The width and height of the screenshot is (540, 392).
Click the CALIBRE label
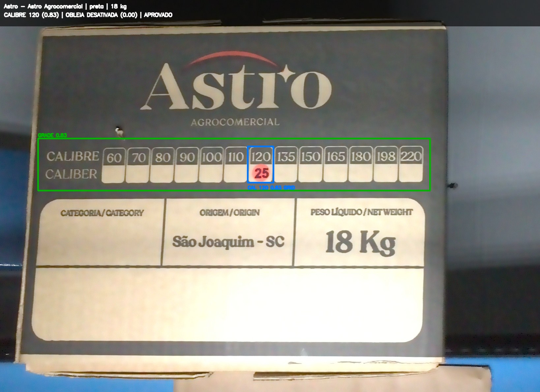[73, 156]
